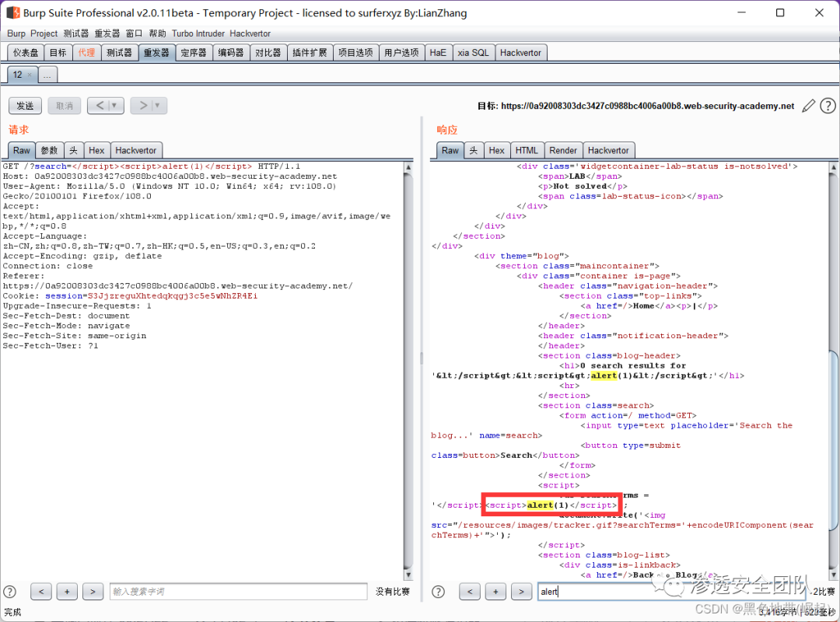
Task: Open the Turbo Intruder menu
Action: pos(198,33)
